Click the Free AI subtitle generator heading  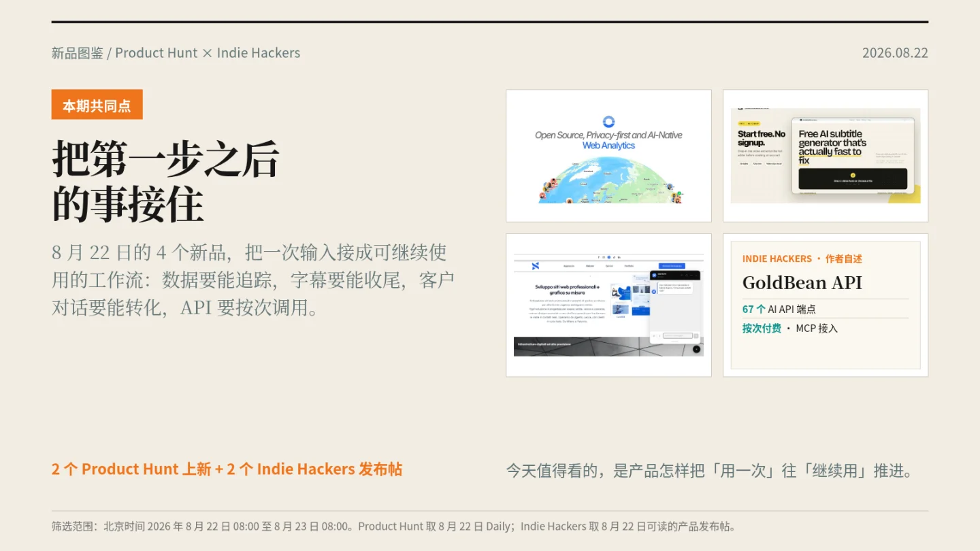[832, 148]
